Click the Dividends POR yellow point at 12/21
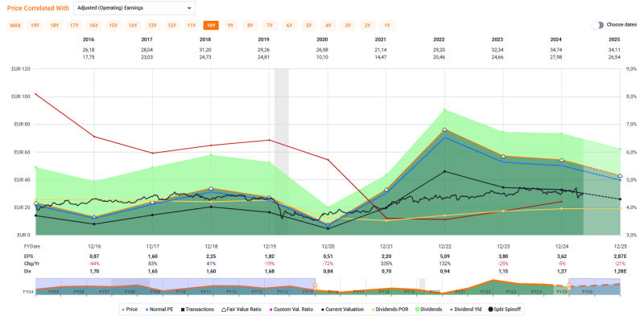Screen dimensions: 644x316 [386, 221]
